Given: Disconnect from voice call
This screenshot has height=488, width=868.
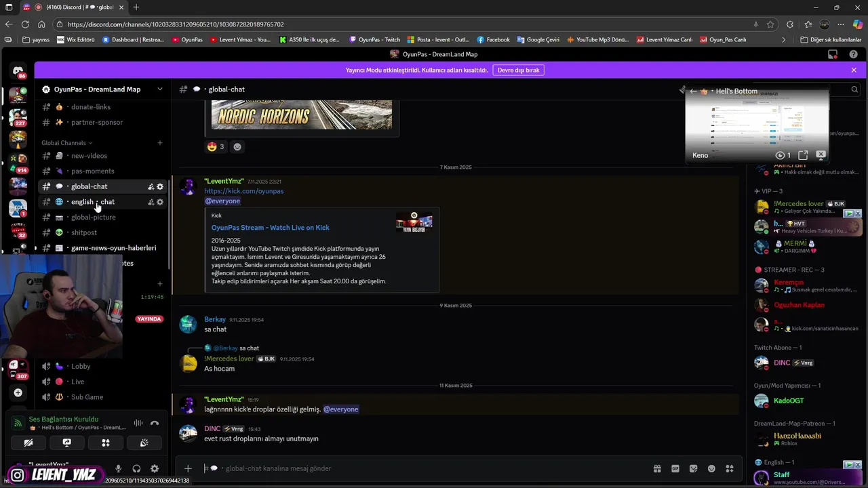Looking at the screenshot, I should click(x=155, y=423).
